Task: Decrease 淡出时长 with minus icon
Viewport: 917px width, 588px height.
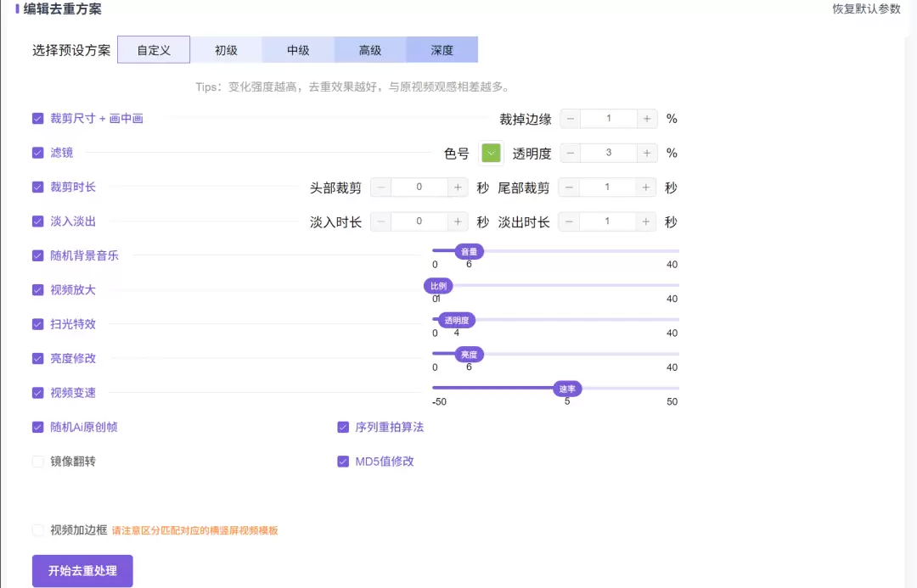Action: [x=571, y=222]
